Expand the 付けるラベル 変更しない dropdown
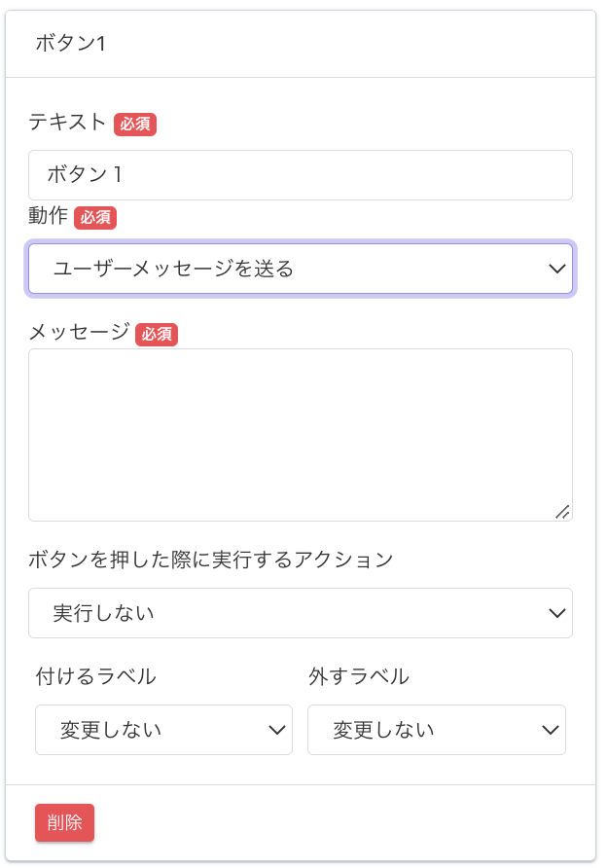 coord(163,730)
